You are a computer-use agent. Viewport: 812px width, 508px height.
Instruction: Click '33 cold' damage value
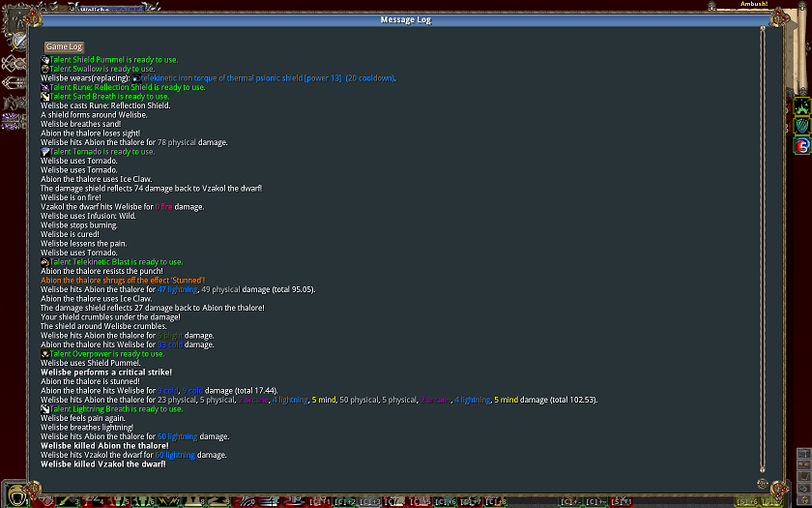tap(170, 344)
